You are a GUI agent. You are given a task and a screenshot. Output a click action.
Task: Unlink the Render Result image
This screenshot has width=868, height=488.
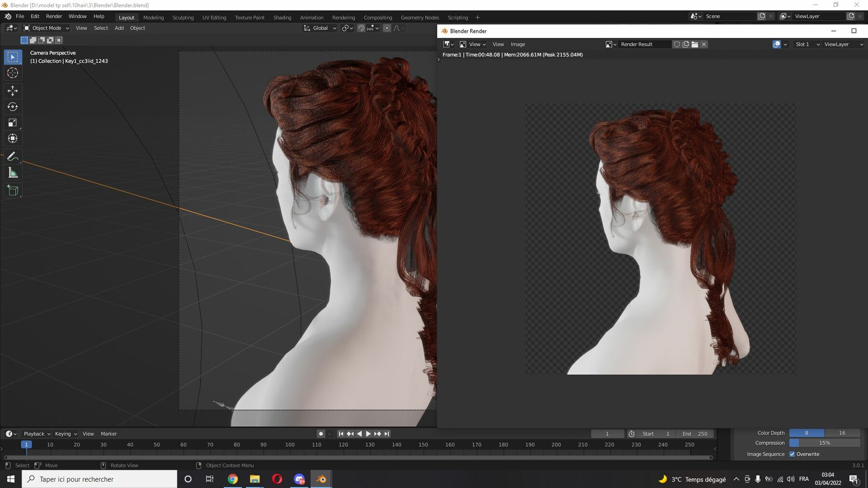(704, 44)
